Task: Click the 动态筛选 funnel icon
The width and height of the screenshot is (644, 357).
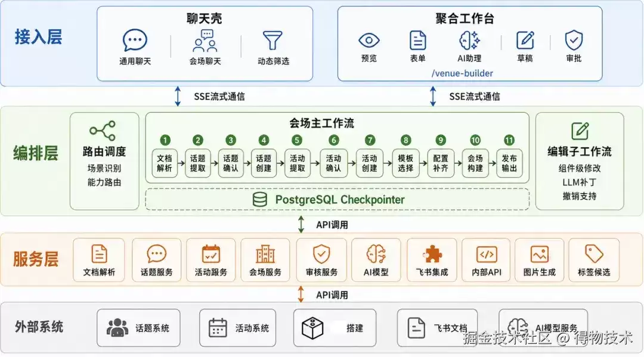Action: (x=273, y=41)
